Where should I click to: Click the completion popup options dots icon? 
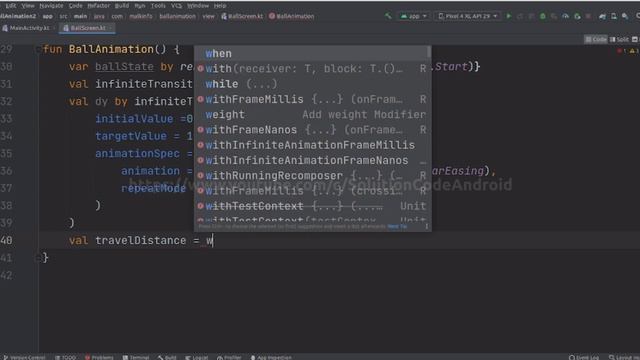427,226
